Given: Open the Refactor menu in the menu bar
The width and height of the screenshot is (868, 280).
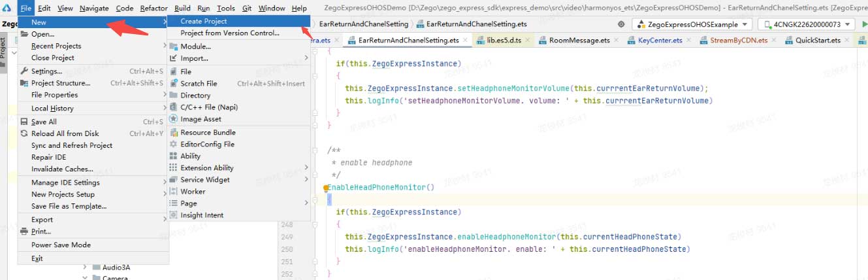Looking at the screenshot, I should coord(153,9).
